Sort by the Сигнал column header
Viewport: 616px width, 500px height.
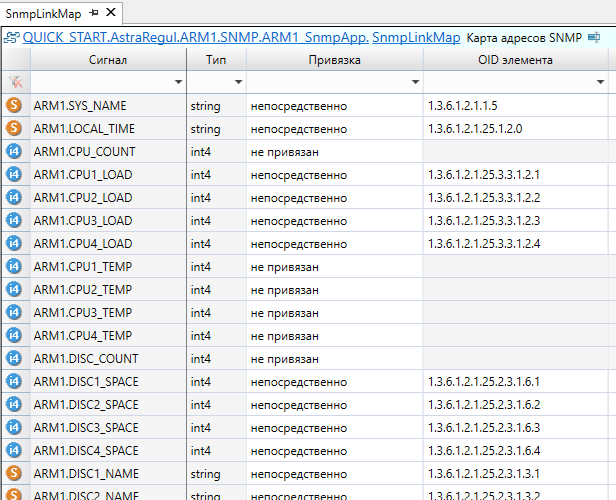click(x=107, y=60)
